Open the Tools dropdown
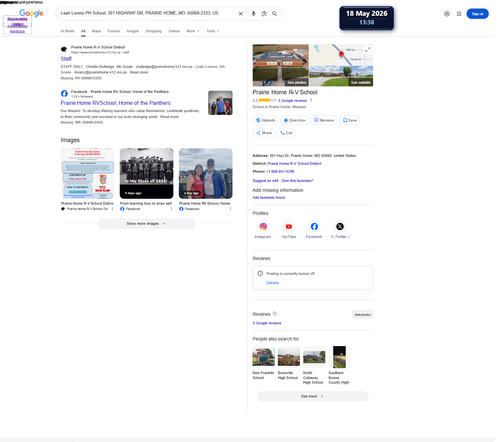Image resolution: width=500 pixels, height=442 pixels. [x=213, y=31]
